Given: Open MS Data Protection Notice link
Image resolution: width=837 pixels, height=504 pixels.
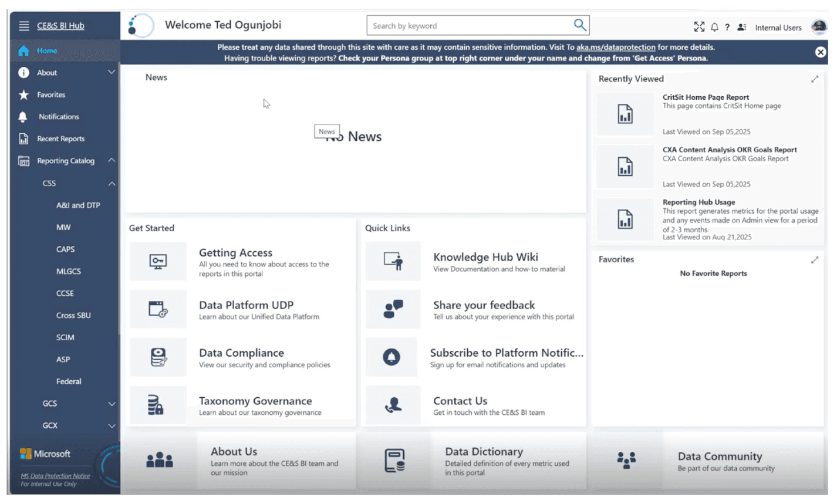Looking at the screenshot, I should click(x=55, y=476).
